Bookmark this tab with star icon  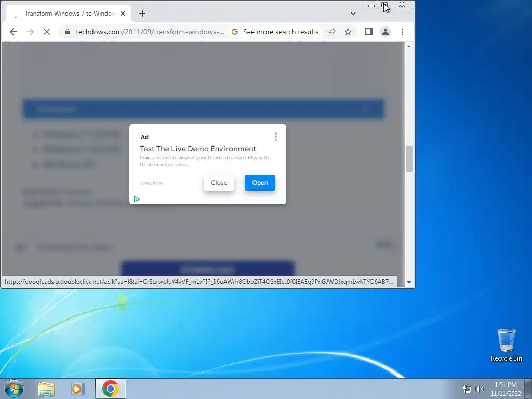pyautogui.click(x=348, y=32)
